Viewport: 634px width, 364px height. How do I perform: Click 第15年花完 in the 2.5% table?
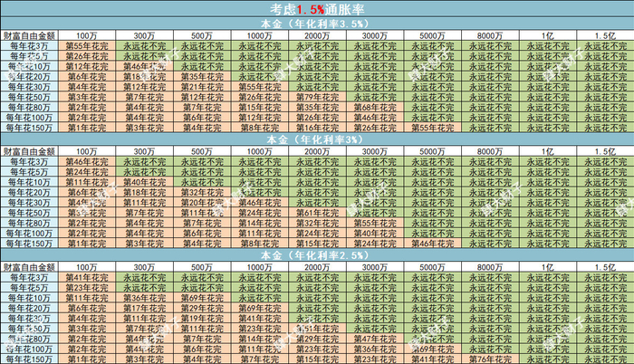317,359
